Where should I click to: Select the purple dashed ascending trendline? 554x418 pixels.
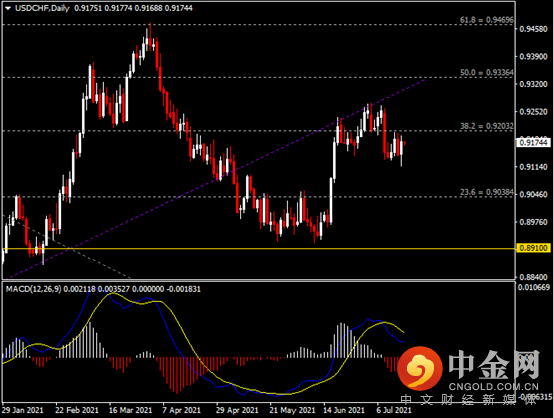(216, 179)
